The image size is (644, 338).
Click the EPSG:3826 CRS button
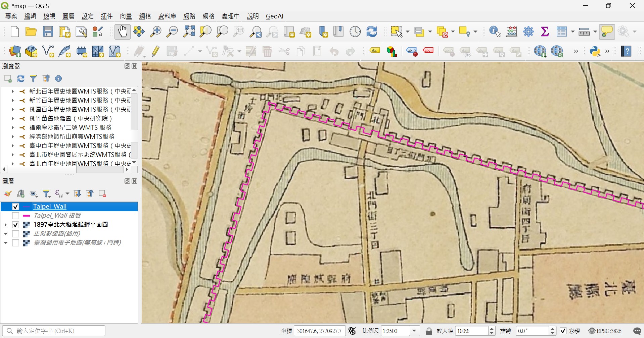click(605, 331)
